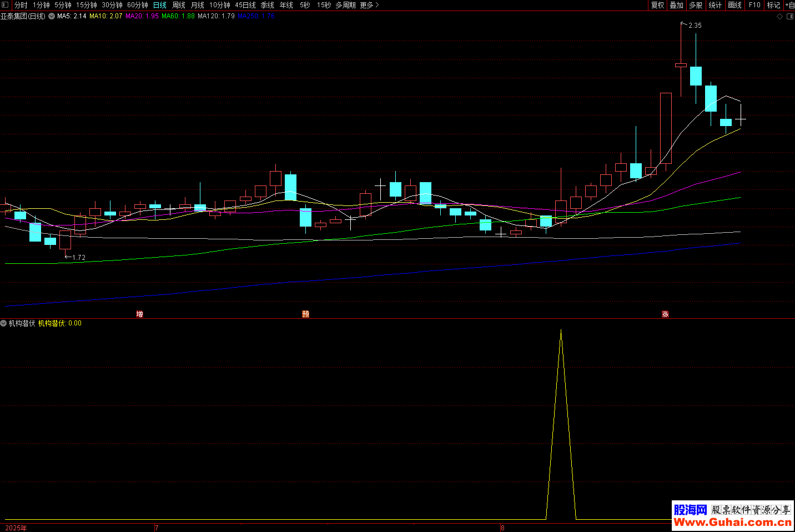This screenshot has height=532, width=795.
Task: Click the 机构潜伏 signal spike peak
Action: 561,332
